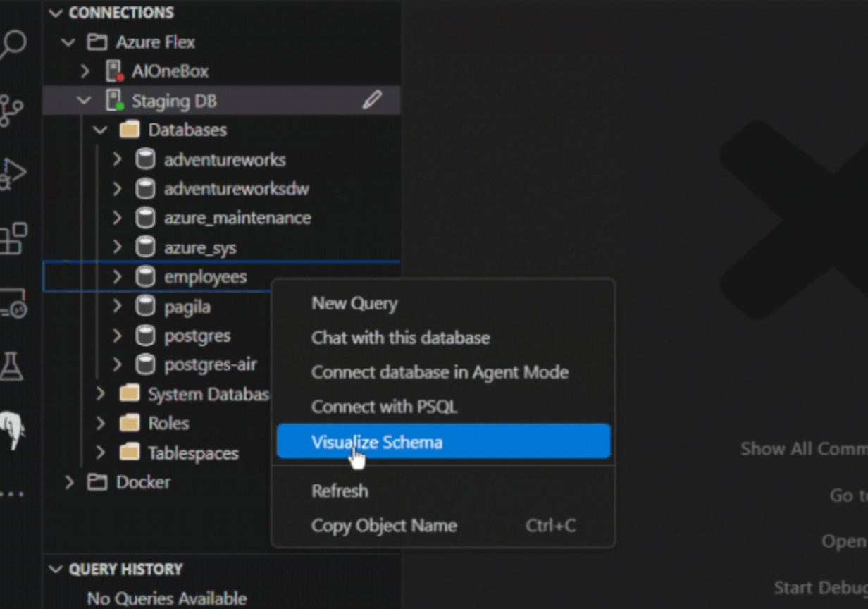Select the adventureworksdw tree row label
This screenshot has height=609, width=868.
237,189
